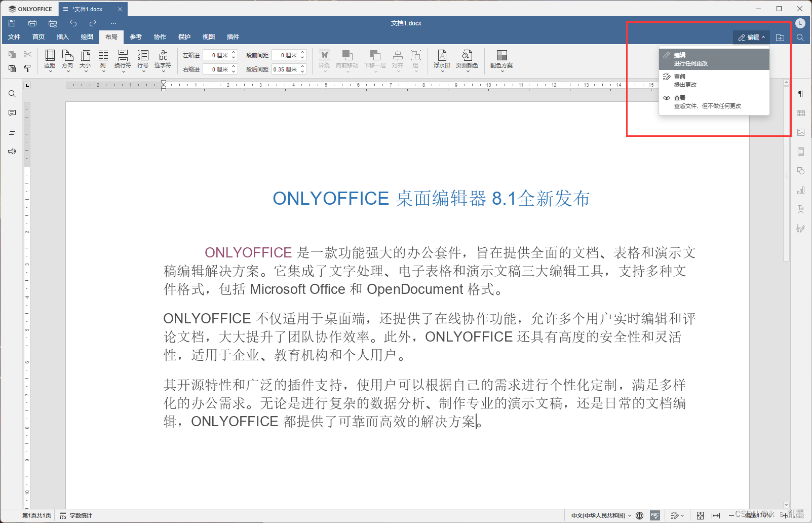Open text art settings in right sidebar
The image size is (812, 523).
[801, 209]
